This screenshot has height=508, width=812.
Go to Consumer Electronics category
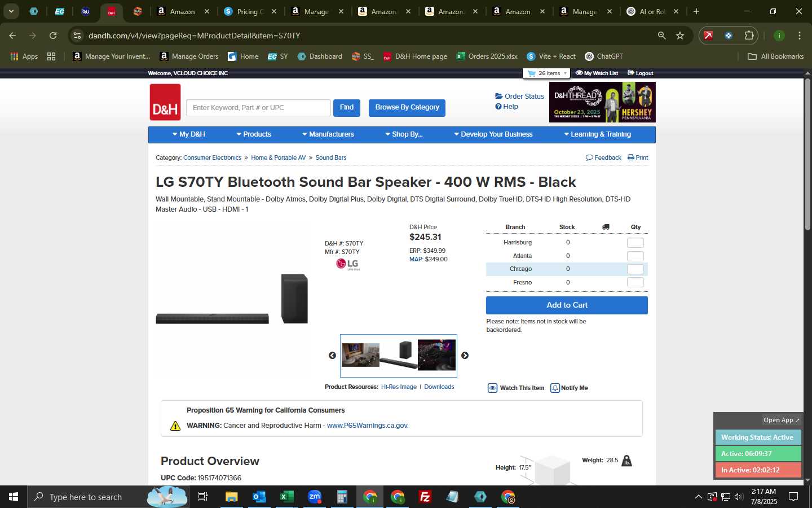click(x=212, y=158)
